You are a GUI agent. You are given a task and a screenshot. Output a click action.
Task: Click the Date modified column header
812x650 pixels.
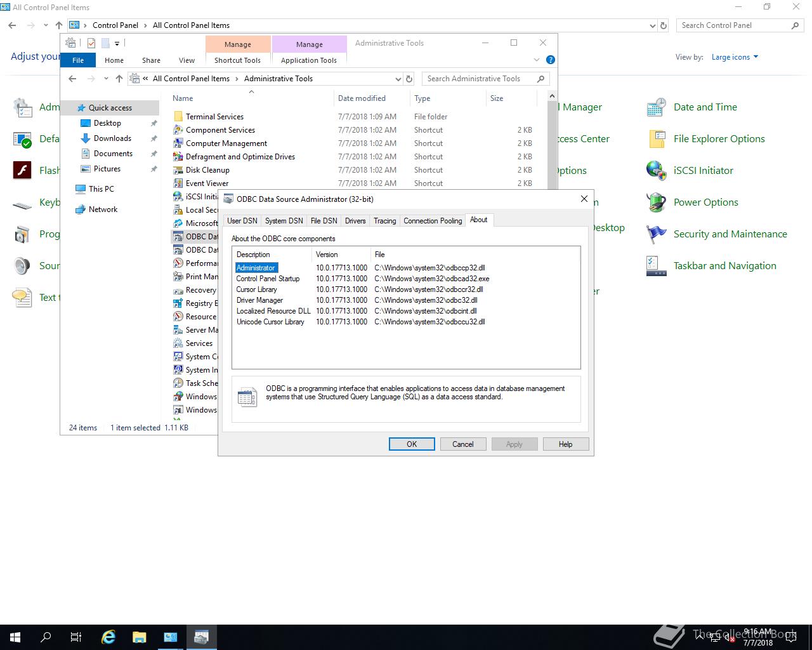click(x=372, y=98)
